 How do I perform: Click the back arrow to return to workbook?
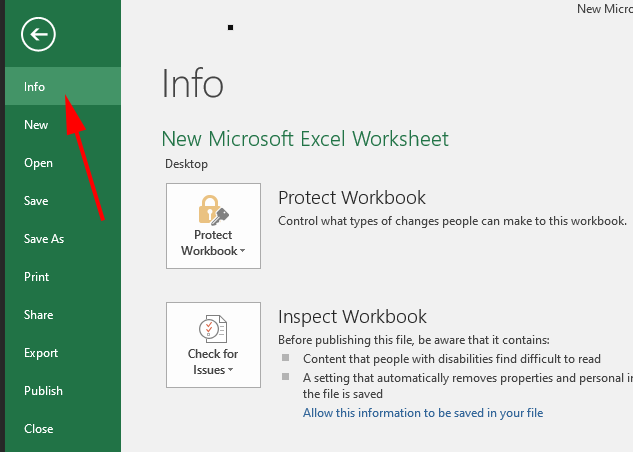coord(38,35)
